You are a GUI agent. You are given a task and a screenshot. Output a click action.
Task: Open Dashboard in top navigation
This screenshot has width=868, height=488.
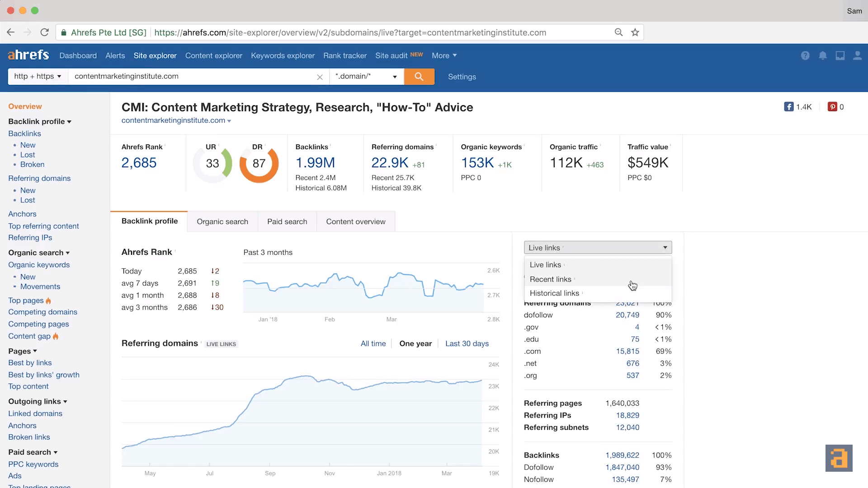[78, 56]
